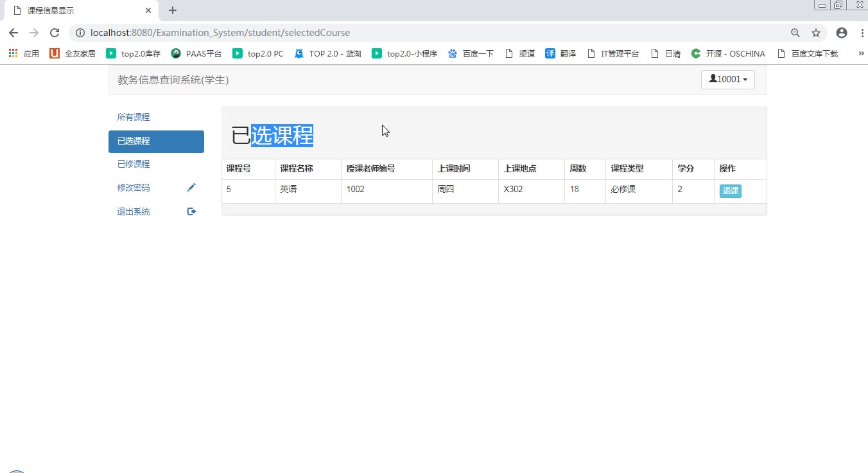Expand the 10001 user dropdown
Image resolution: width=868 pixels, height=473 pixels.
(727, 80)
